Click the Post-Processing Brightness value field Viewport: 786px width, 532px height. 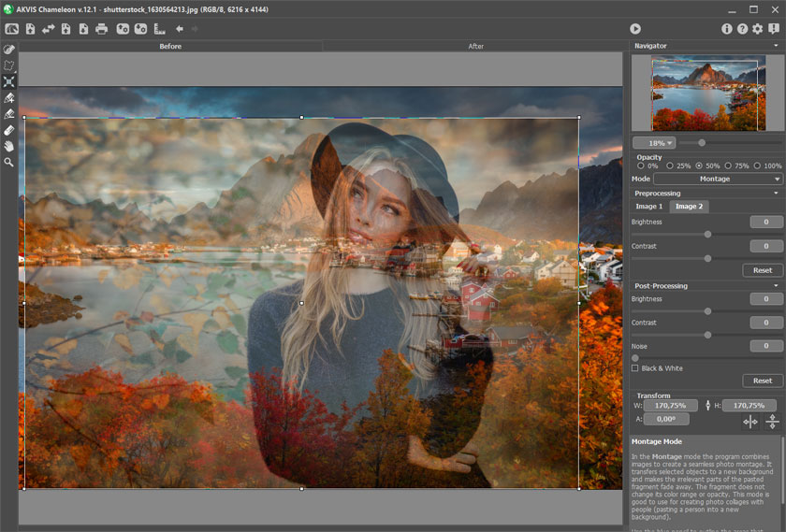(x=766, y=299)
